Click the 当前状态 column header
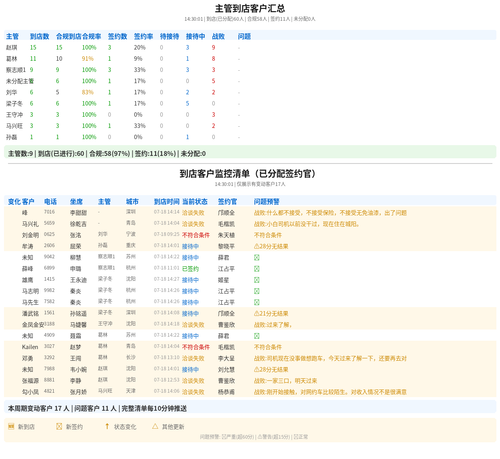Image resolution: width=500 pixels, height=459 pixels. pyautogui.click(x=195, y=201)
